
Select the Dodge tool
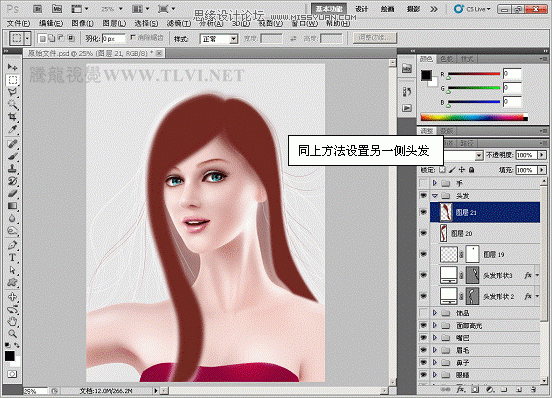(x=12, y=230)
